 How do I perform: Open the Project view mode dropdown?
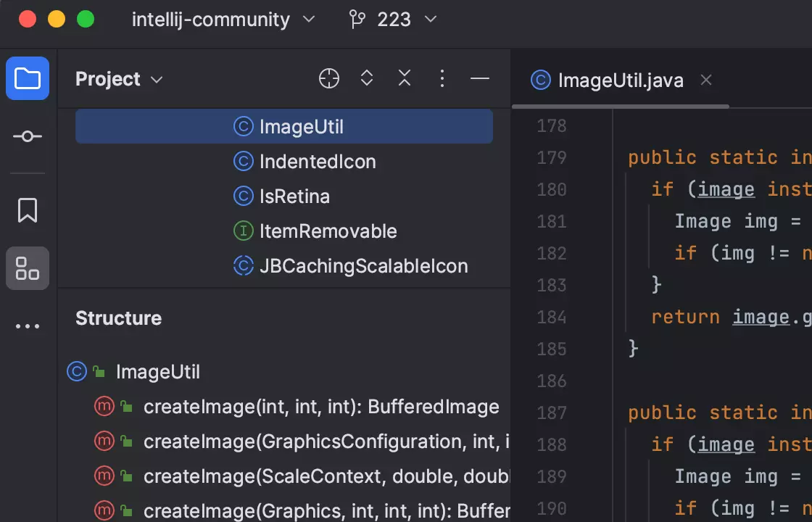(x=119, y=79)
